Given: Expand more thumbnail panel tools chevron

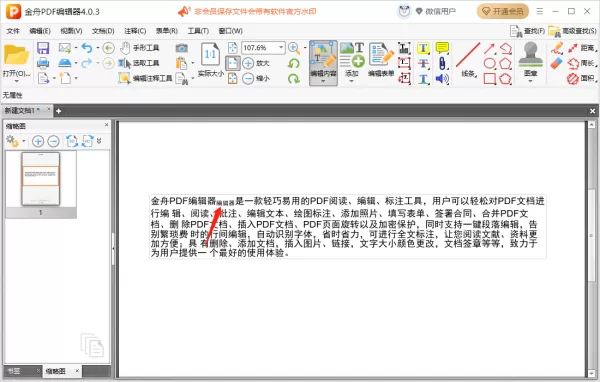Looking at the screenshot, I should point(99,141).
